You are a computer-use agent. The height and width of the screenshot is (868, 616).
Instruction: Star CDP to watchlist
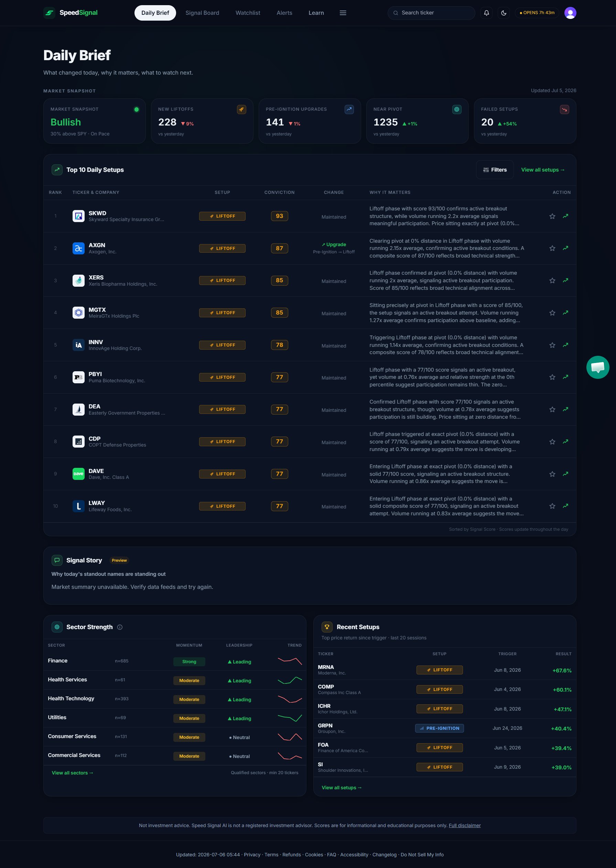tap(552, 442)
